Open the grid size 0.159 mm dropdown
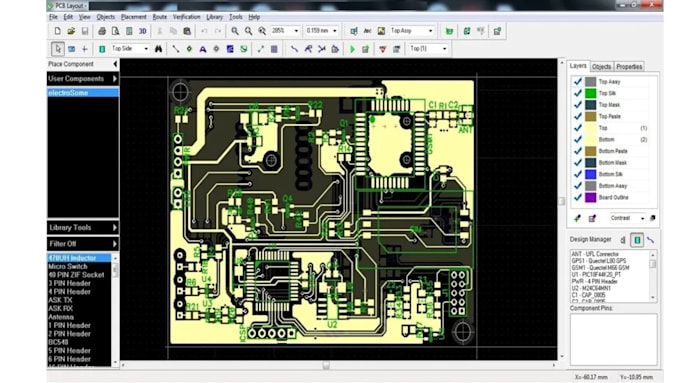 (334, 31)
